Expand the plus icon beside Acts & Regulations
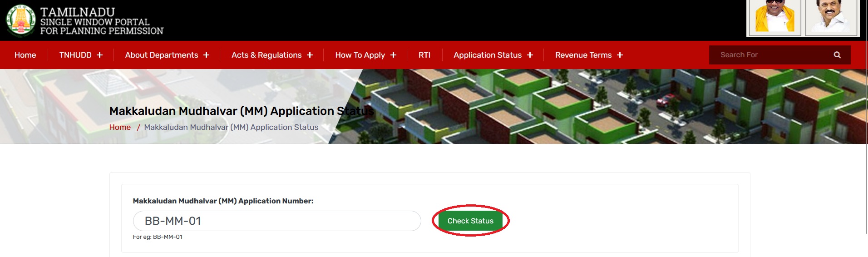Screen dimensions: 868x257 point(310,55)
